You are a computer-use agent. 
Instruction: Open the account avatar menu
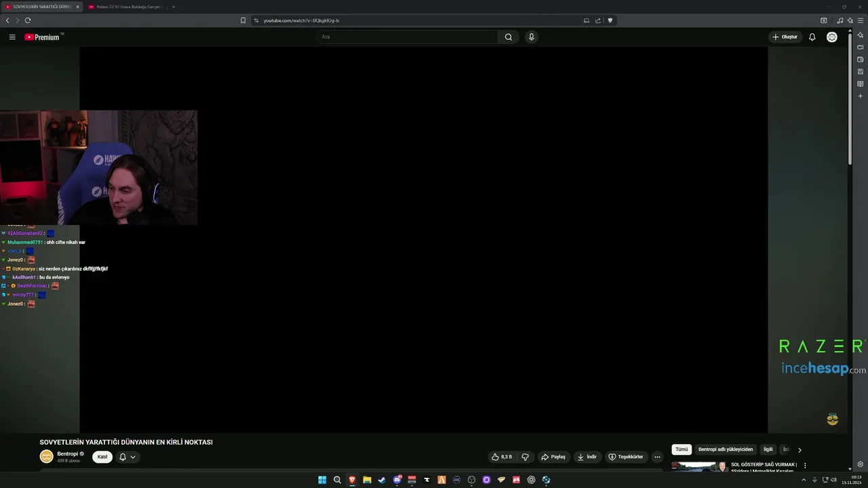[x=832, y=37]
